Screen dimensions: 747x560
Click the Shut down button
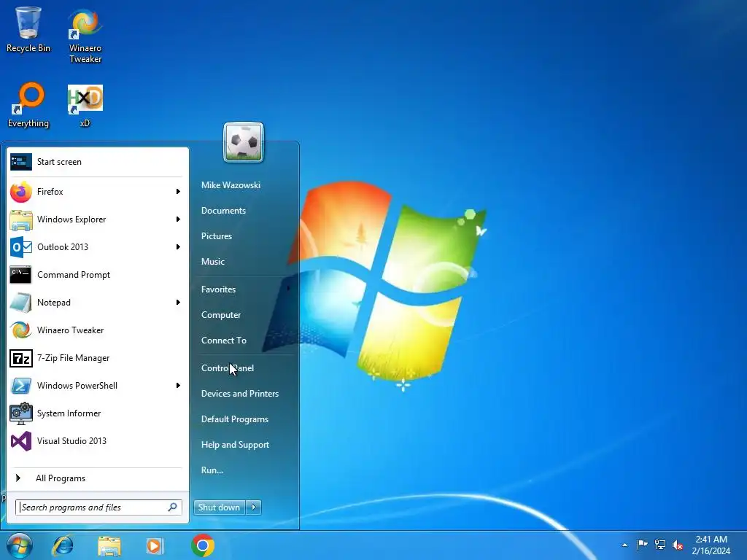coord(219,507)
